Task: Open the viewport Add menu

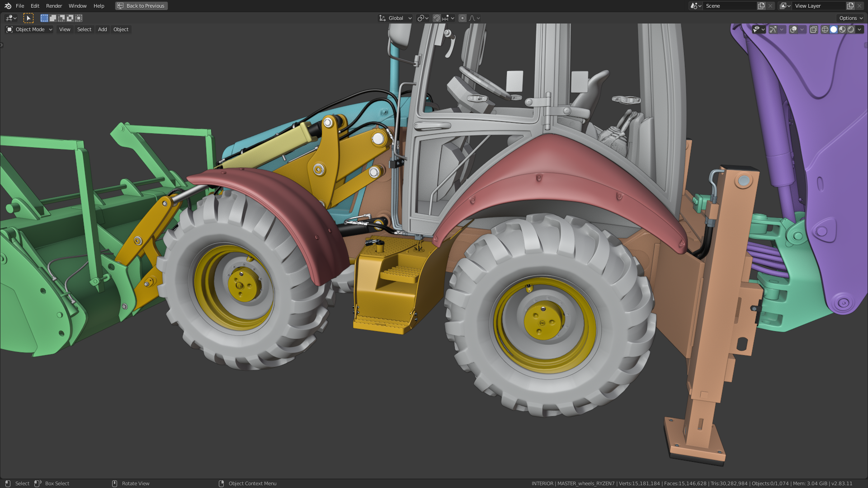Action: pos(102,29)
